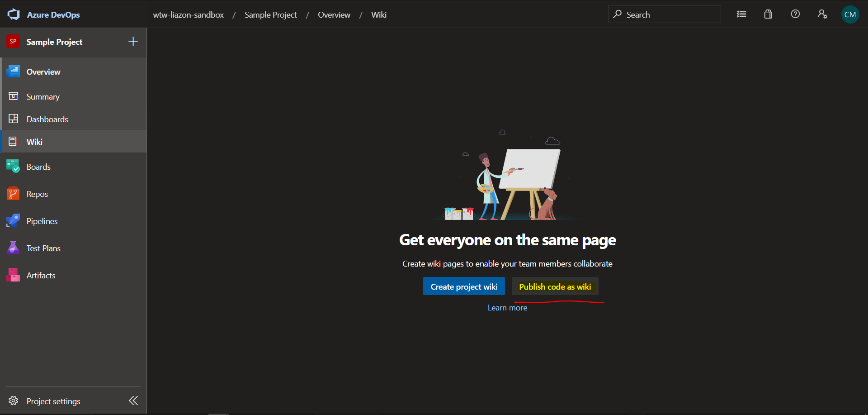
Task: Collapse the sidebar with double-chevron icon
Action: click(x=133, y=401)
